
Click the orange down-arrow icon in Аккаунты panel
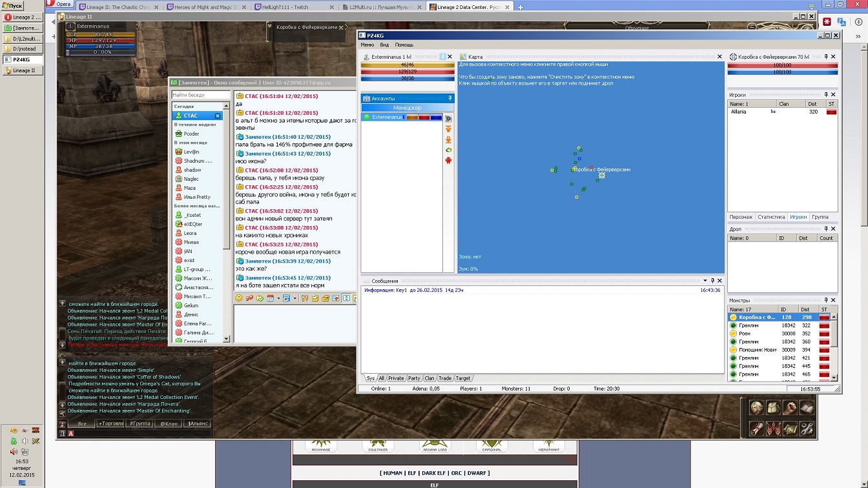click(448, 139)
